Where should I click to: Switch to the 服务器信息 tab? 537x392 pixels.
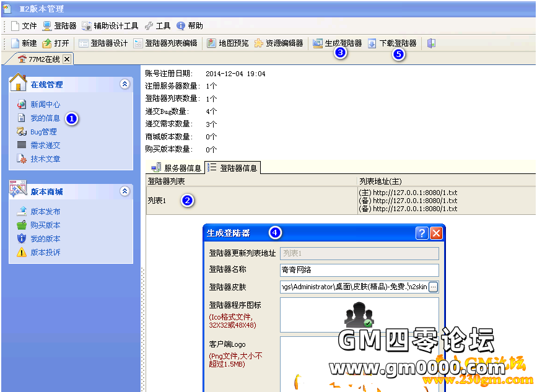point(176,168)
